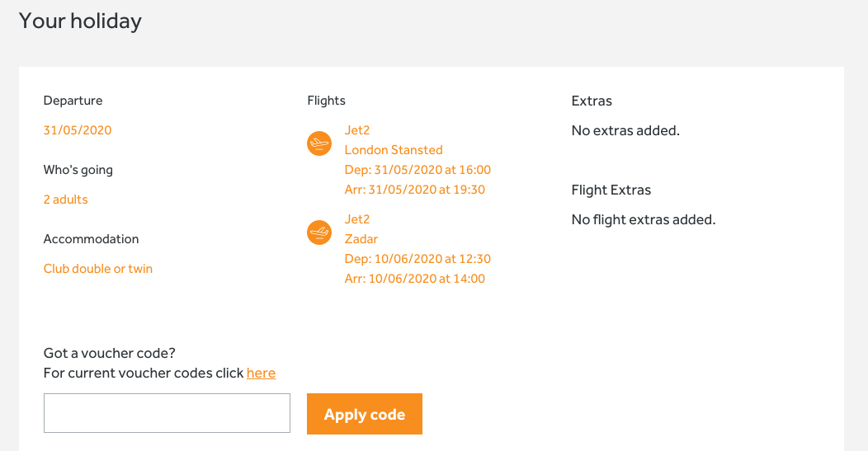
Task: Click the outbound flight takeoff icon
Action: pos(319,143)
